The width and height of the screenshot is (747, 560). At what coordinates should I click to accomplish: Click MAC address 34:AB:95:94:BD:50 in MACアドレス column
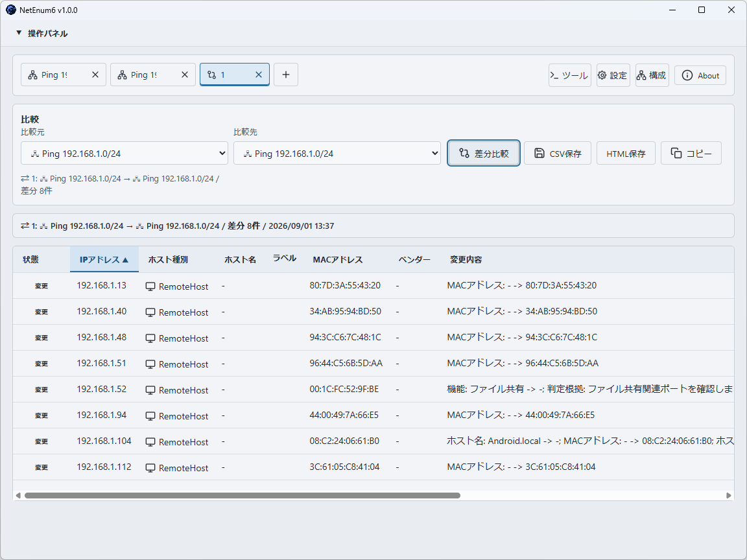pos(346,311)
